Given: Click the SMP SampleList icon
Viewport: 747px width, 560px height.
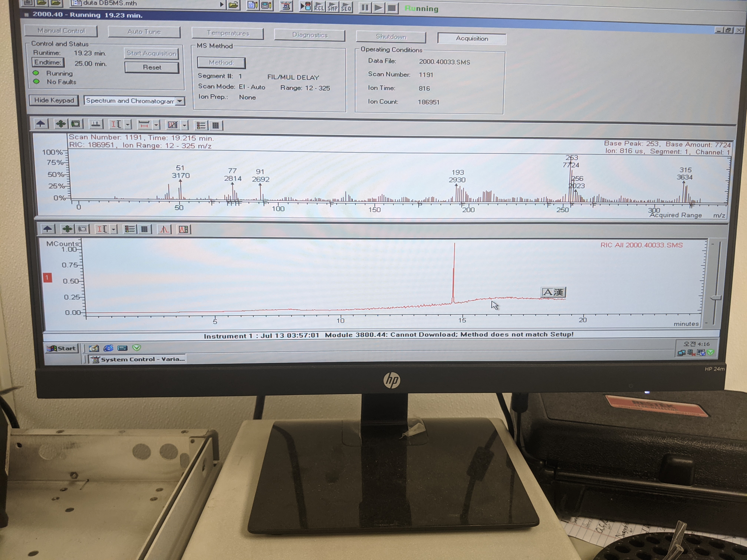Looking at the screenshot, I should [x=333, y=7].
